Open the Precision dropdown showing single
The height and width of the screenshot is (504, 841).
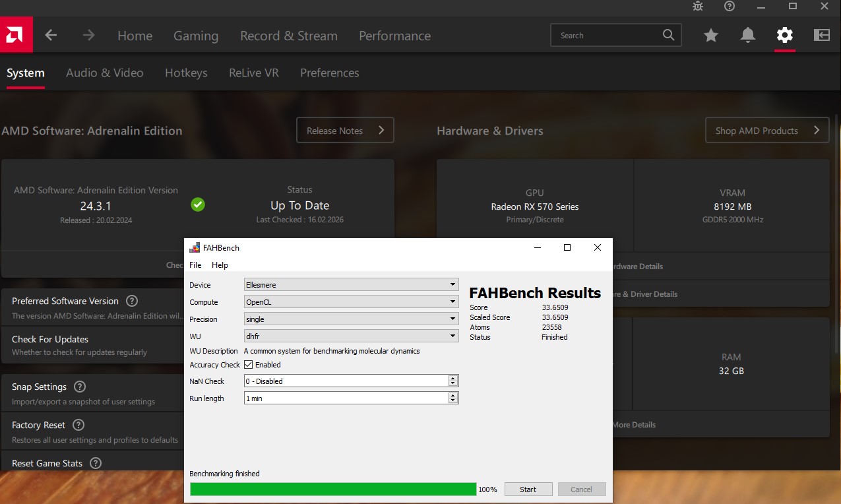point(351,319)
